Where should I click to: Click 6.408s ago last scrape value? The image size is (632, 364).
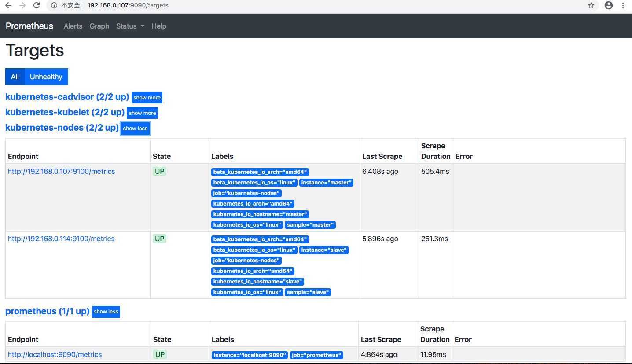tap(380, 171)
